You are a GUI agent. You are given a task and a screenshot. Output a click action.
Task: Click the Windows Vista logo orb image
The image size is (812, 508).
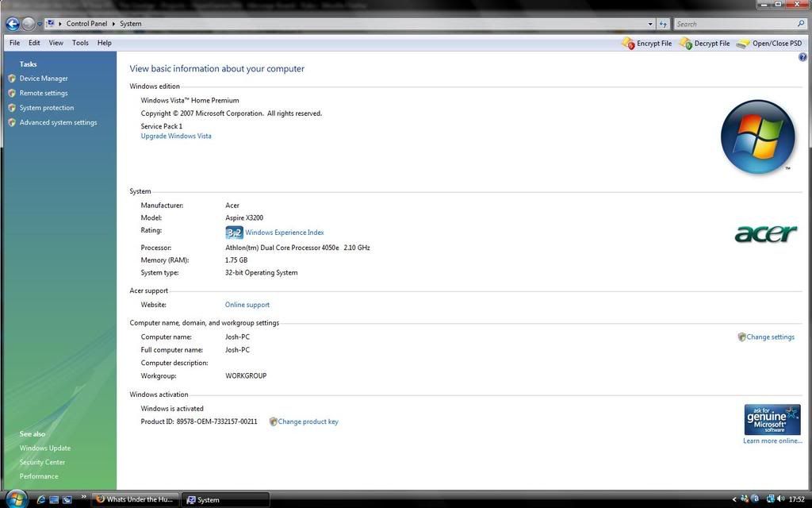(757, 137)
